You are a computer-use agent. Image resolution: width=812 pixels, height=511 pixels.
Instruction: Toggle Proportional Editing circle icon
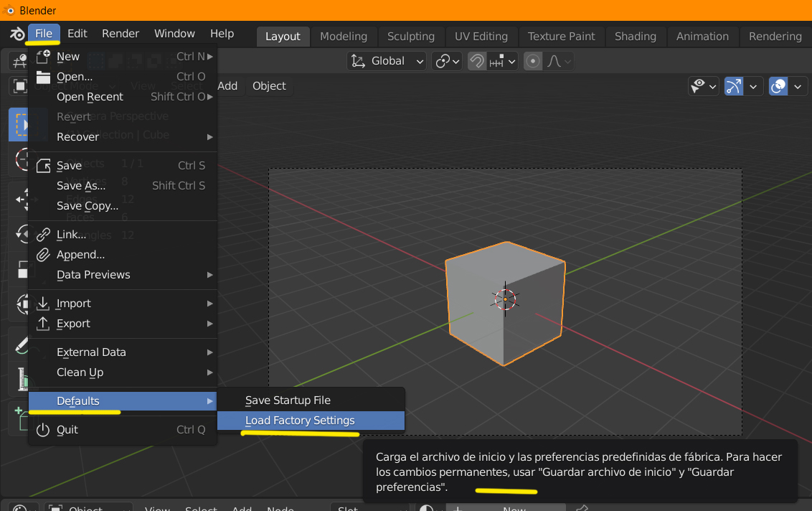point(532,61)
